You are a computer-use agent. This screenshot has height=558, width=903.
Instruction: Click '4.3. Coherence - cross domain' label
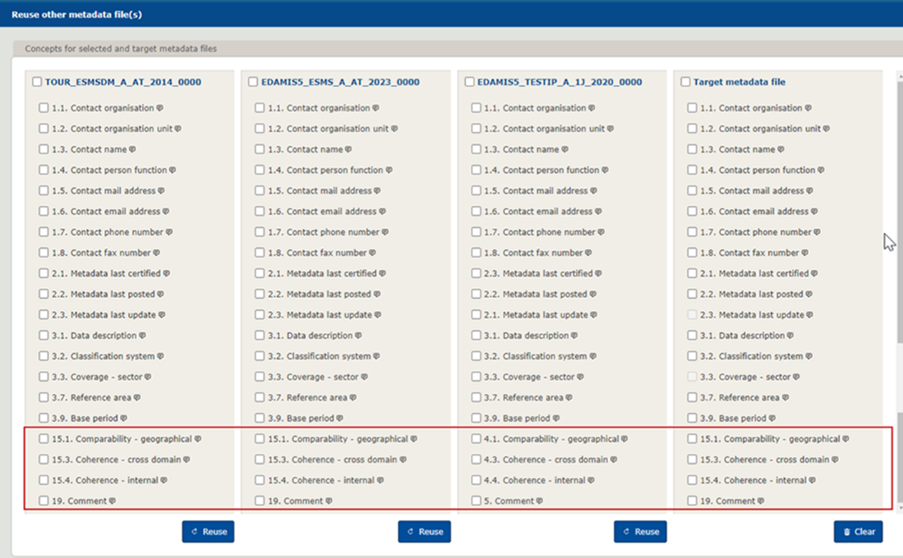pyautogui.click(x=546, y=460)
